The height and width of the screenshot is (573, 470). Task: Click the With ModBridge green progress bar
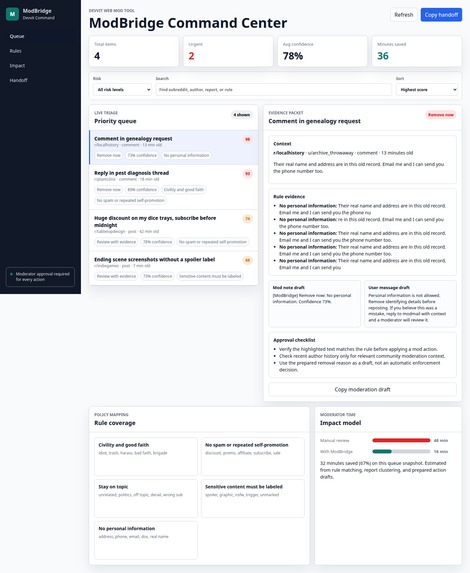[382, 451]
